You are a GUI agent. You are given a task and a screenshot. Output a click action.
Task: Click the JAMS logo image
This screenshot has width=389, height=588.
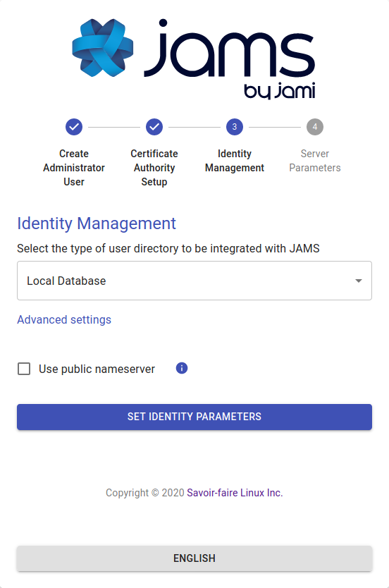coord(194,59)
